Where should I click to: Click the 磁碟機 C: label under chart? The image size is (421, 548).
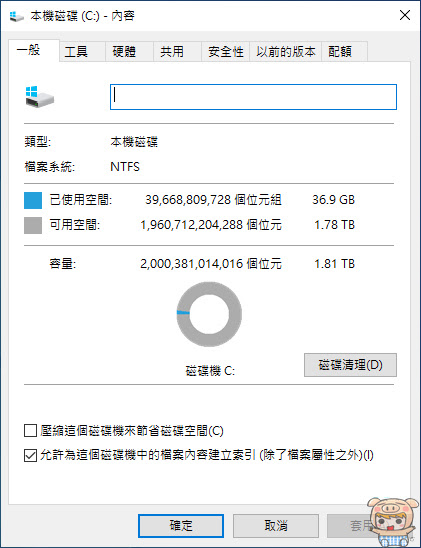point(210,371)
